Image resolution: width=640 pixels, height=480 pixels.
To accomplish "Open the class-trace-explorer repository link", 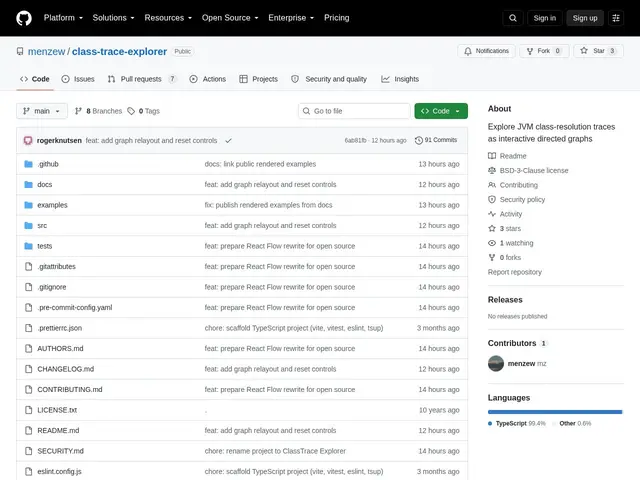I will 119,52.
